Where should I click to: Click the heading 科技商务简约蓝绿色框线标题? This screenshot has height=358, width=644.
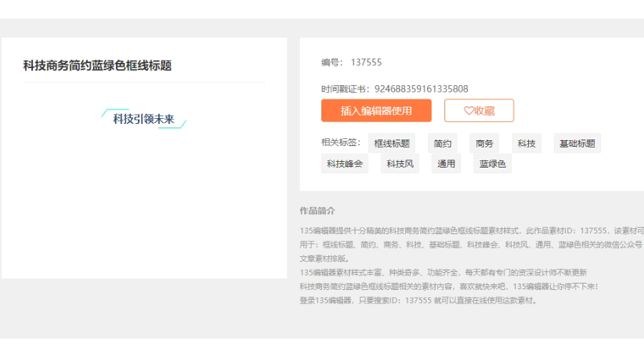(x=97, y=65)
